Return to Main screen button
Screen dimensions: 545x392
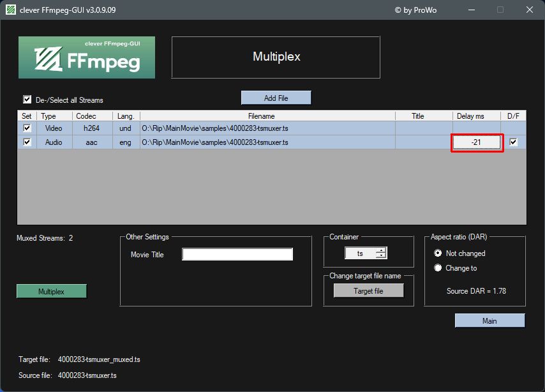(489, 320)
